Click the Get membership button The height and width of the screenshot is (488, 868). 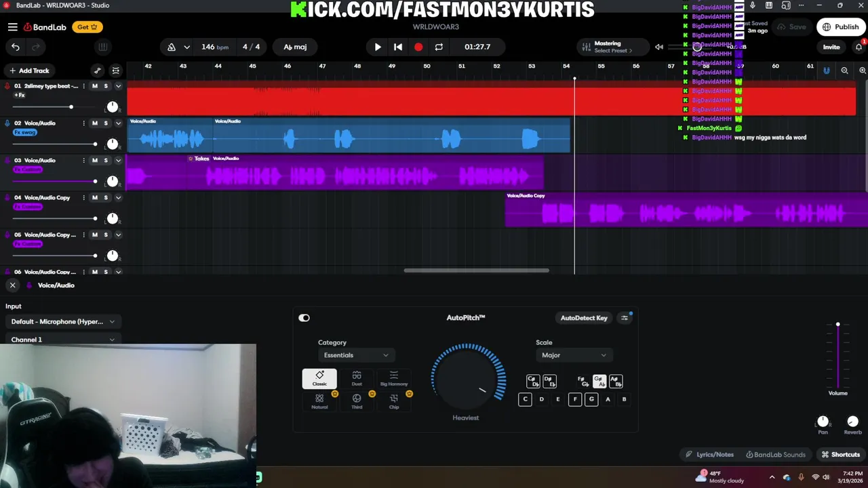coord(87,27)
